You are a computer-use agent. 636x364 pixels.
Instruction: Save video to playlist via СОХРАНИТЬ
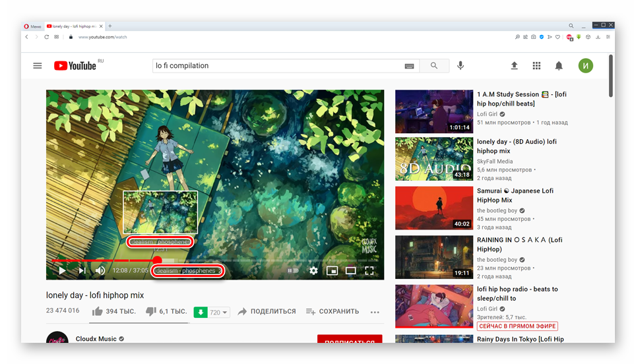click(333, 311)
